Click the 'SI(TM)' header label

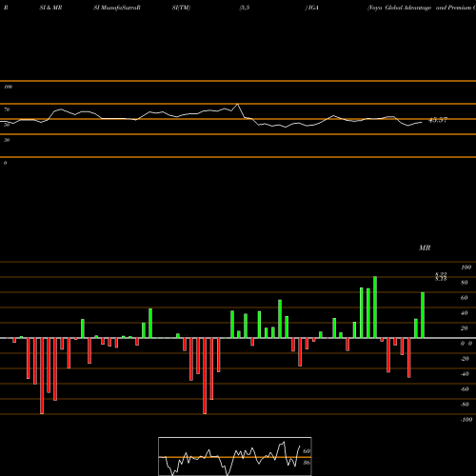[x=181, y=8]
